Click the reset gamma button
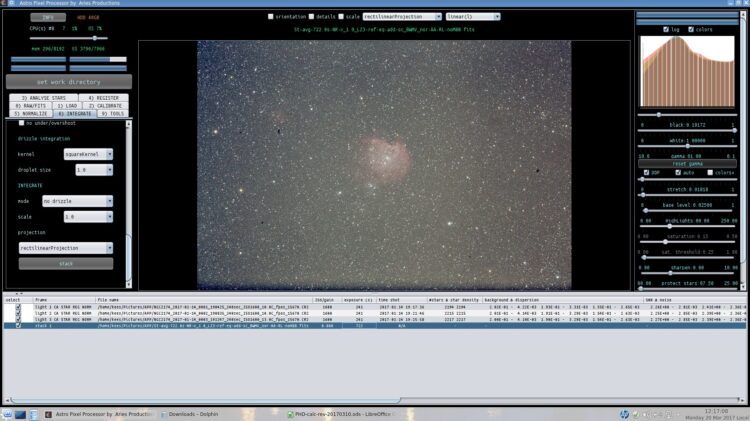Viewport: 750px width, 421px height. coord(687,164)
